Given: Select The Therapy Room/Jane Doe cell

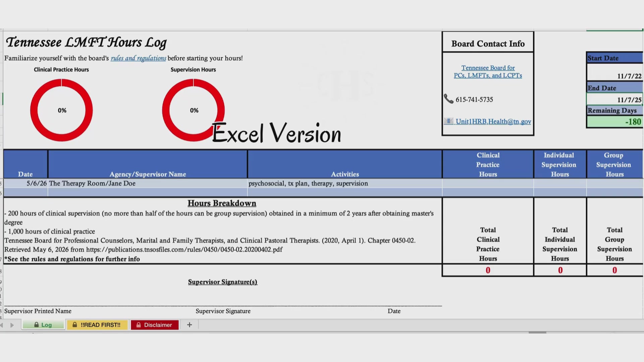Looking at the screenshot, I should (x=148, y=183).
